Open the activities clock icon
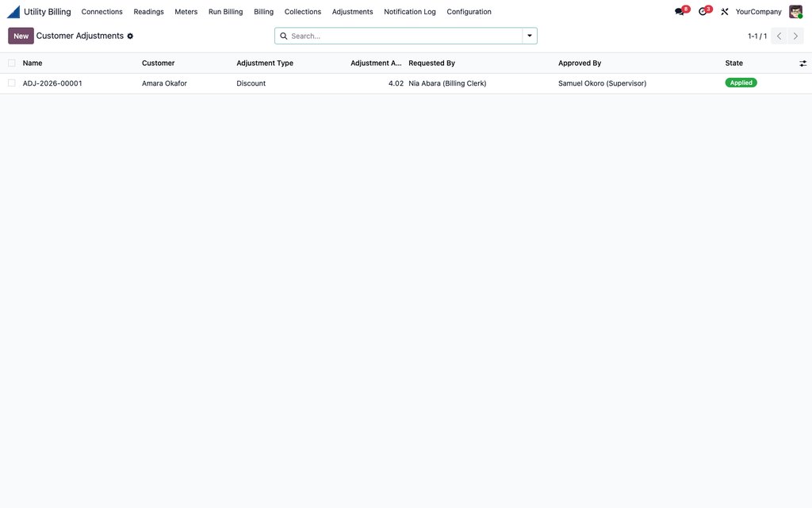812x508 pixels. 703,11
